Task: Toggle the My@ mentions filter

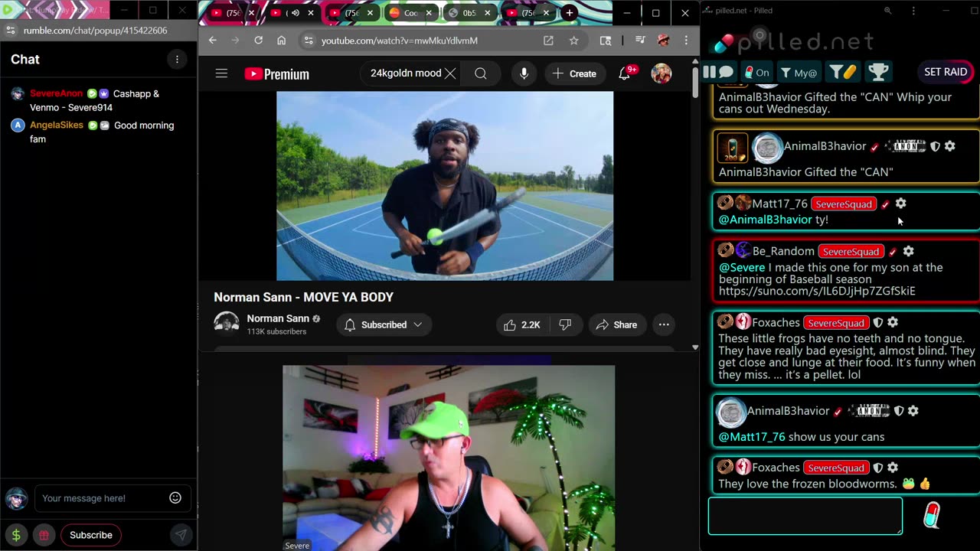Action: [x=799, y=72]
